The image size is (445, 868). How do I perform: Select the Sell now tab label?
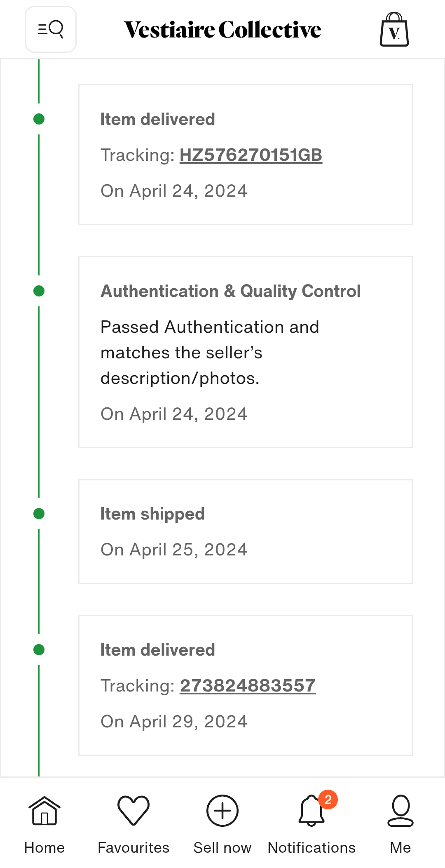click(x=222, y=848)
